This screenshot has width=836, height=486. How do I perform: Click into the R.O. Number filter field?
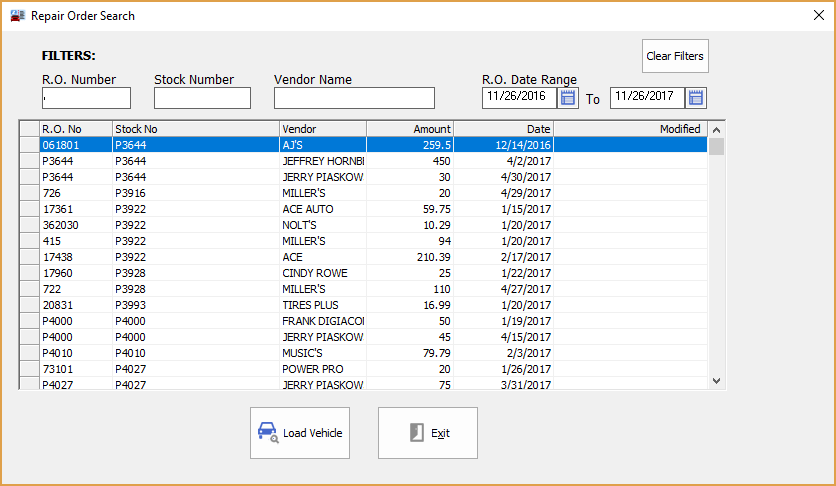pyautogui.click(x=86, y=98)
